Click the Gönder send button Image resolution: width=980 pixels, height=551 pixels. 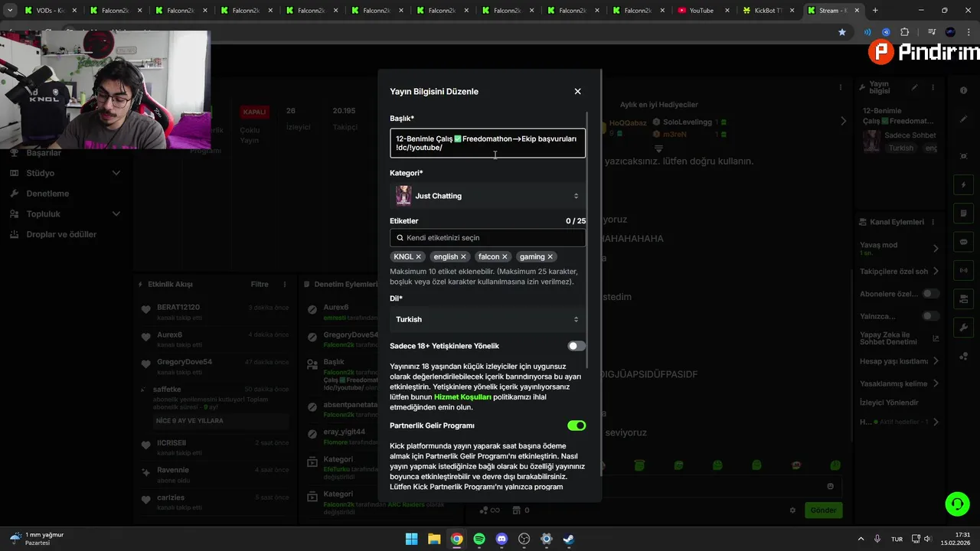[823, 510]
